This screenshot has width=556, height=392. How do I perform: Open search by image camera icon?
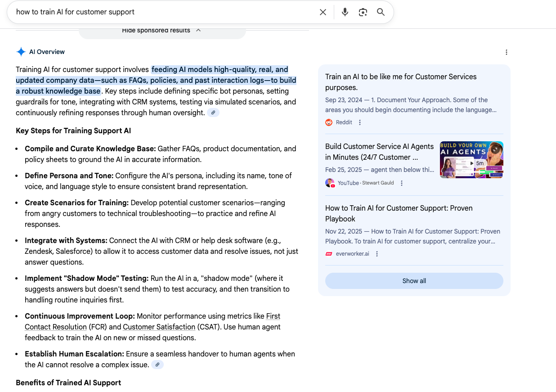coord(363,12)
